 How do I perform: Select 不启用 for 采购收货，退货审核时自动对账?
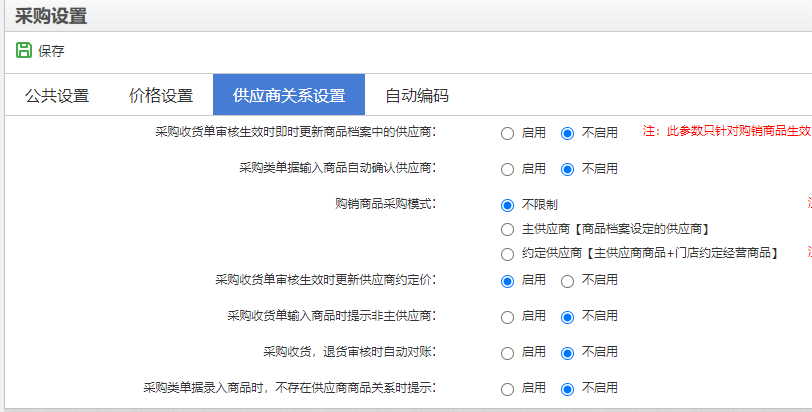coord(568,354)
